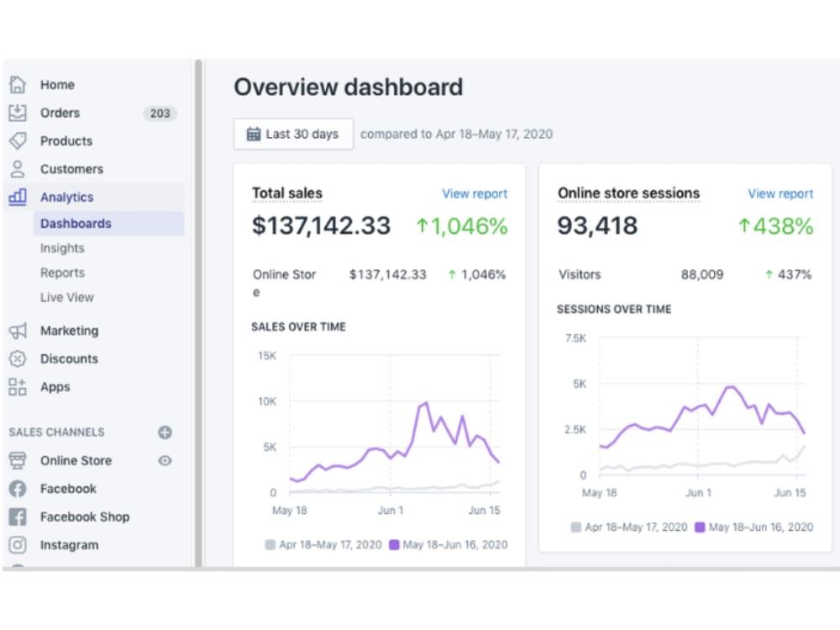Image resolution: width=840 pixels, height=630 pixels.
Task: Click the Orders inbox icon
Action: pos(17,113)
